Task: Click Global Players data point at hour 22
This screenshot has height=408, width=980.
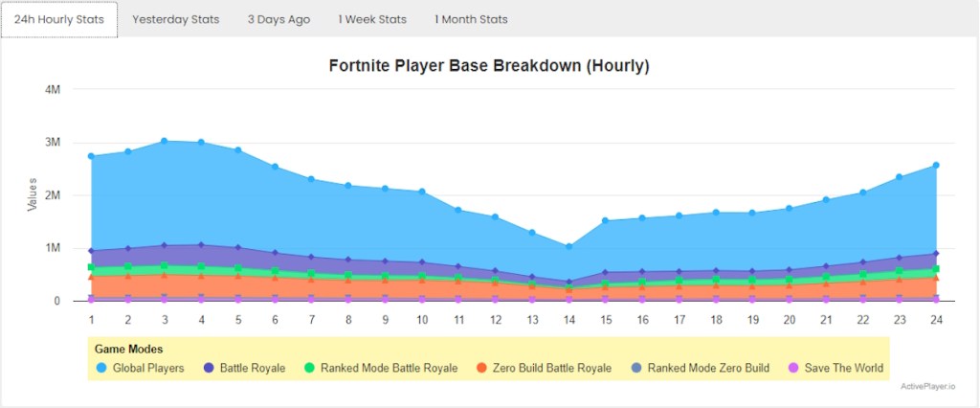Action: point(863,193)
